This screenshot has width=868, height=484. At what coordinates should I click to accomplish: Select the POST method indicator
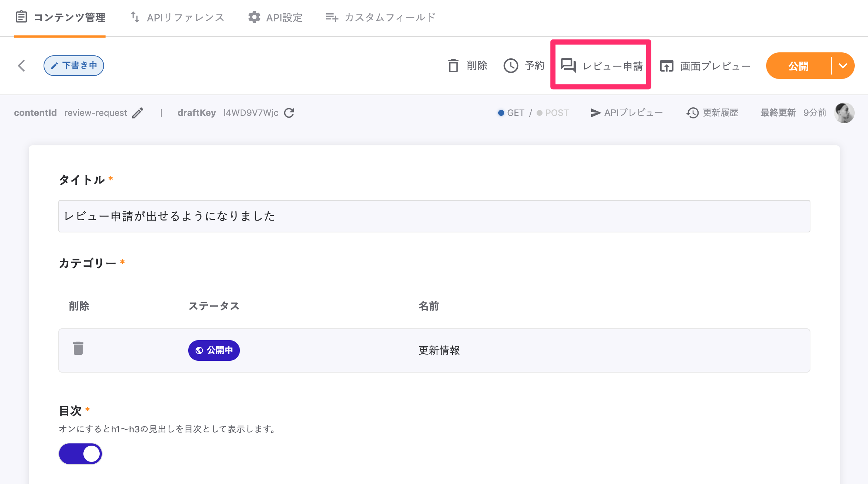point(553,113)
